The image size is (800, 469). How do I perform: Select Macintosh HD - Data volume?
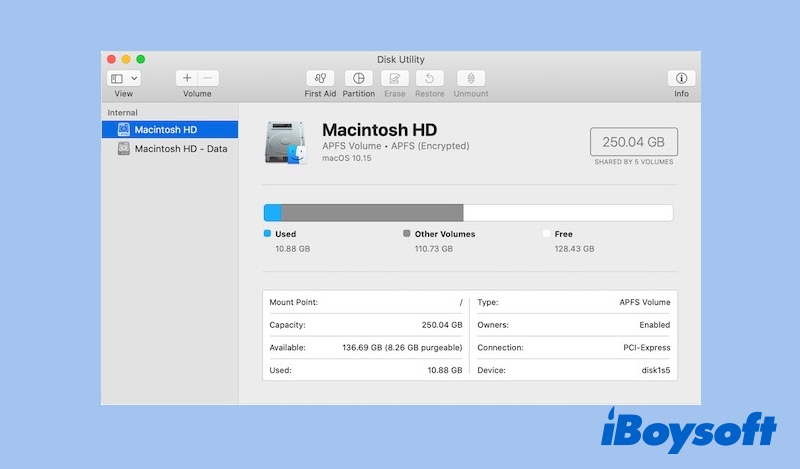[x=180, y=149]
